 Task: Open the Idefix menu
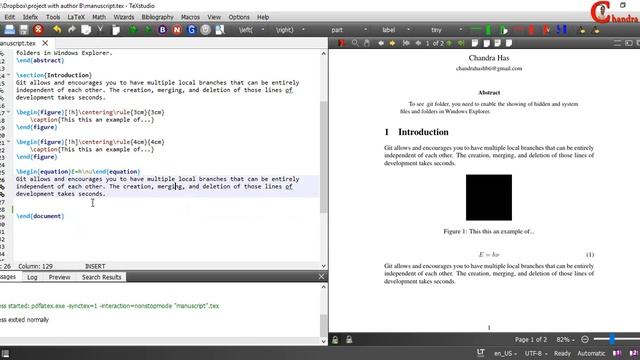tap(30, 17)
